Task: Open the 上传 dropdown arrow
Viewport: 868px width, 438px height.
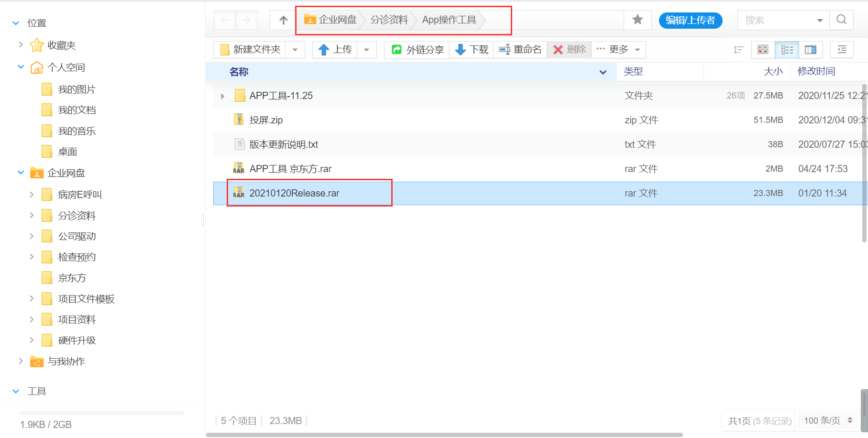Action: (x=366, y=50)
